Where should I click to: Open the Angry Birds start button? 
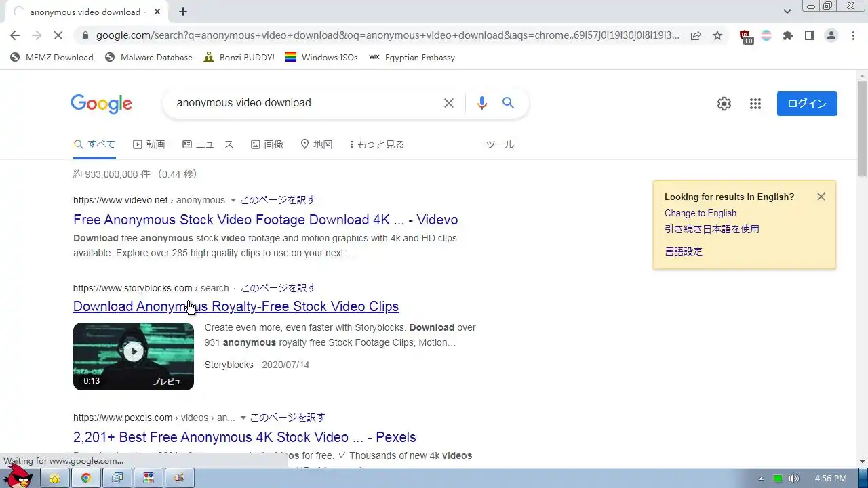[x=18, y=476]
